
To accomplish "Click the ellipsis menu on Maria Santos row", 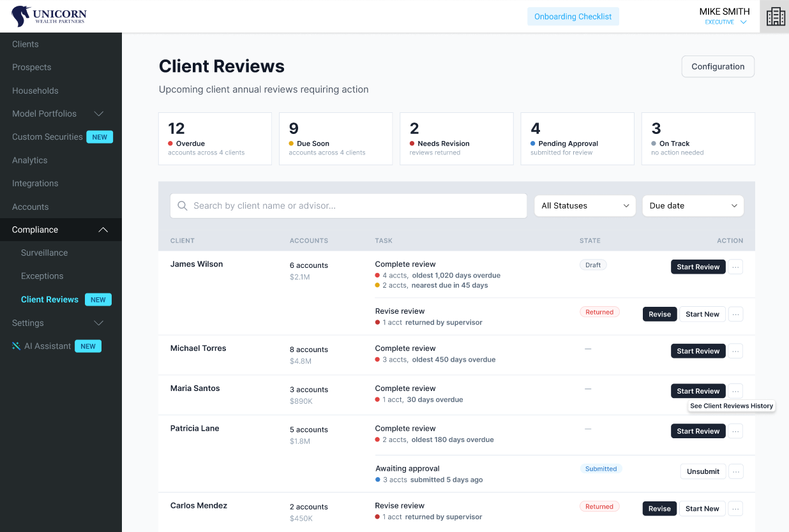I will coord(735,390).
